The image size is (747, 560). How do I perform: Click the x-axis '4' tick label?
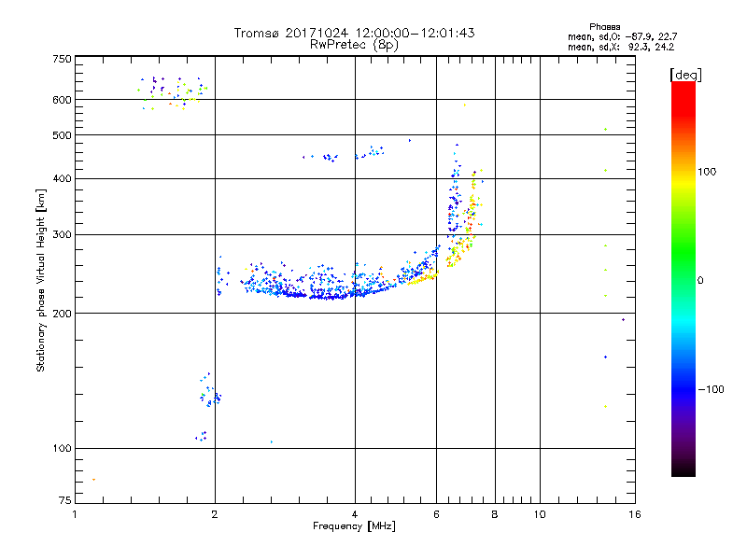355,514
